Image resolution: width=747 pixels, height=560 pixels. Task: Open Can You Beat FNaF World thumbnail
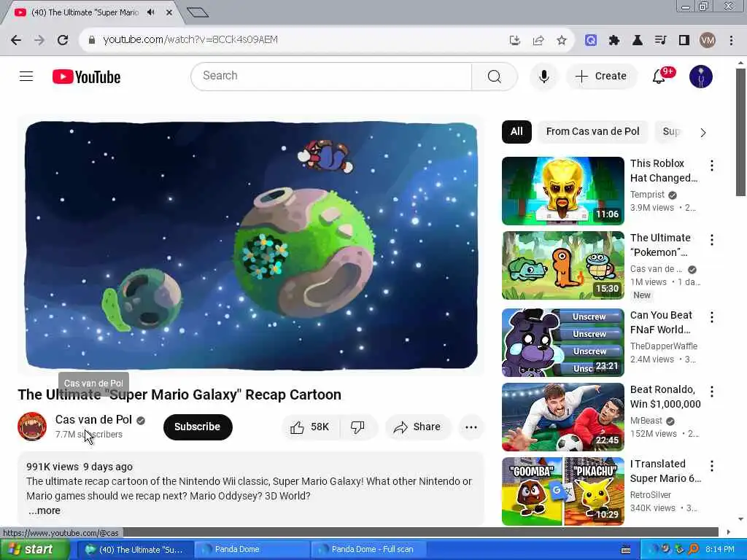[x=562, y=343]
